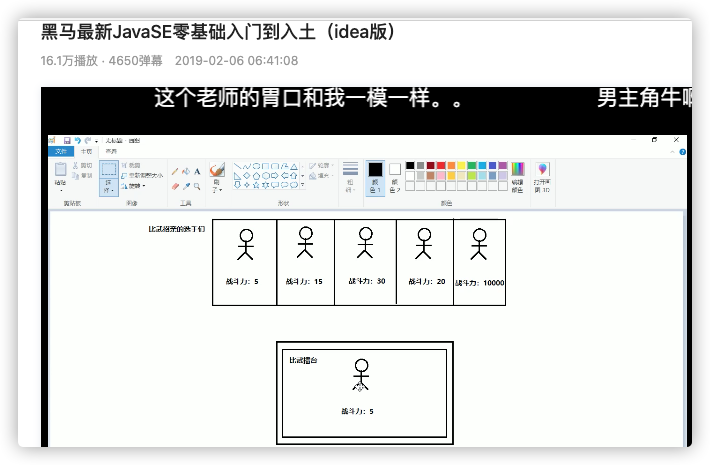Click the stick figure labeled 战斗力: 30

[365, 243]
